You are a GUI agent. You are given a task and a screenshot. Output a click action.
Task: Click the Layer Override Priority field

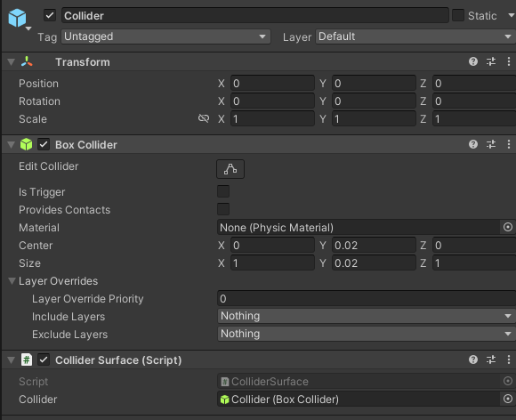pyautogui.click(x=367, y=299)
